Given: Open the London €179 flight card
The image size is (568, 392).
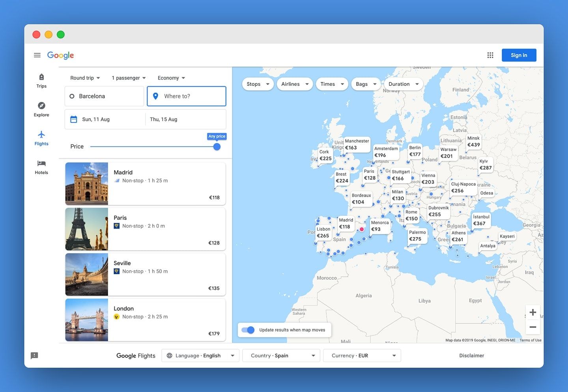Looking at the screenshot, I should pos(145,320).
